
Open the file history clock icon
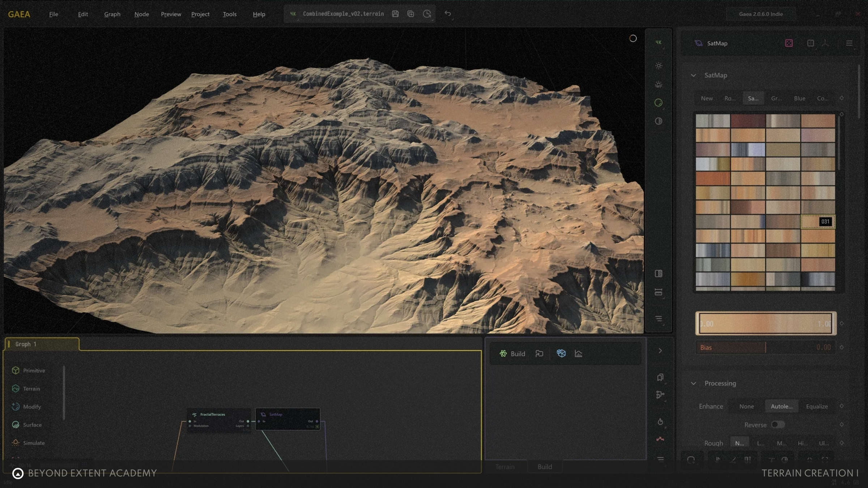tap(427, 14)
